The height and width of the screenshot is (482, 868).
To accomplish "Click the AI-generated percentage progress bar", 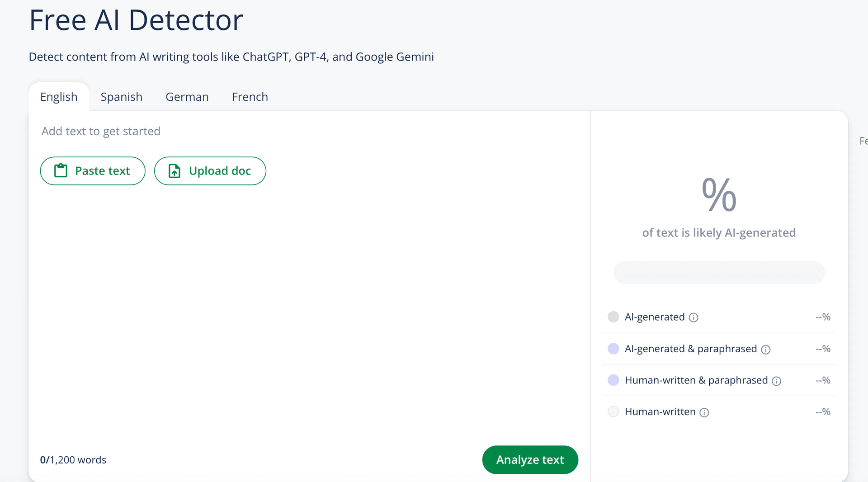I will point(718,272).
